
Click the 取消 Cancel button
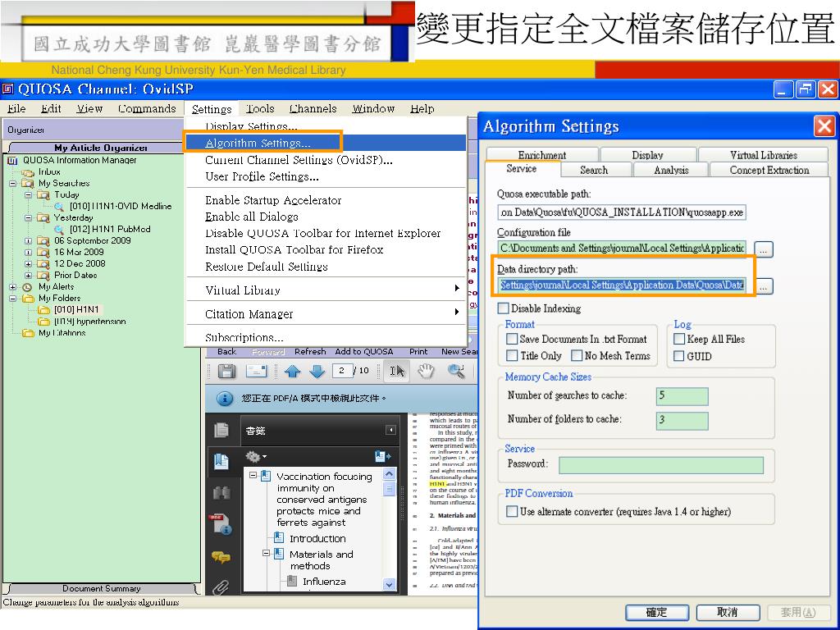(728, 612)
